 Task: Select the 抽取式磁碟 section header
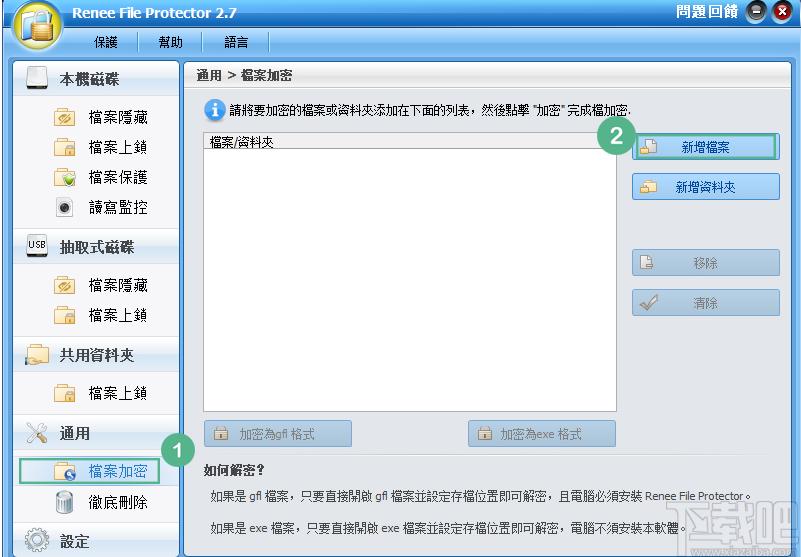click(96, 247)
